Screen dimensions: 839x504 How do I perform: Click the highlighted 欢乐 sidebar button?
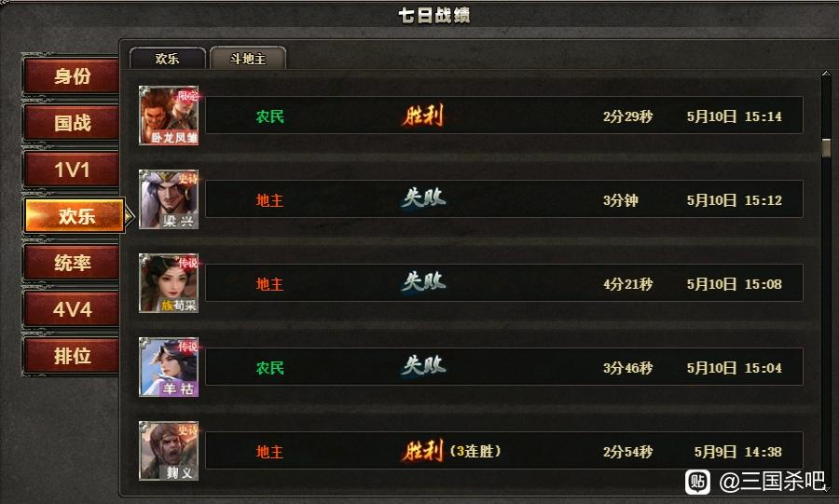[x=76, y=216]
